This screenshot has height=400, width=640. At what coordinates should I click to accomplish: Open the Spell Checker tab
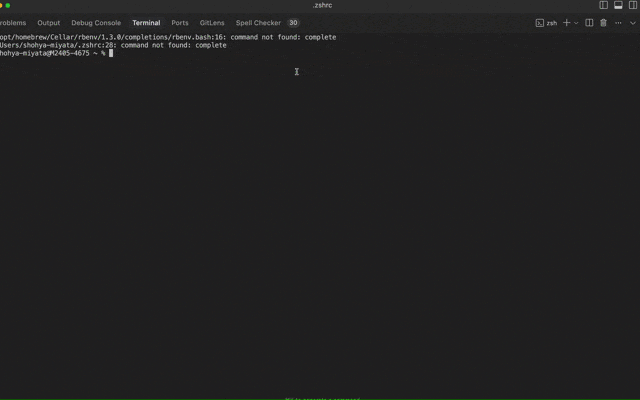(x=258, y=23)
